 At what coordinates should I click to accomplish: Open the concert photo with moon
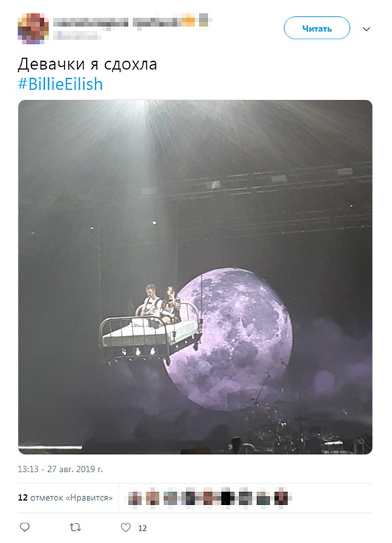coord(195,277)
